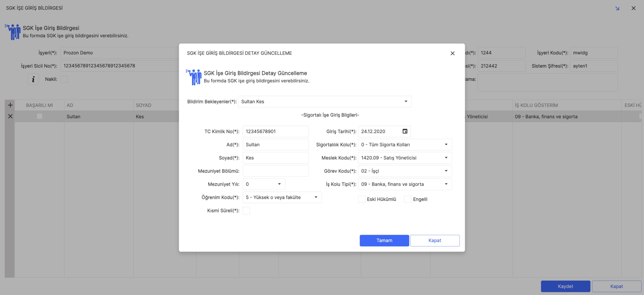Click the Mezuniyet Bölümü input field
The width and height of the screenshot is (644, 295).
[275, 171]
